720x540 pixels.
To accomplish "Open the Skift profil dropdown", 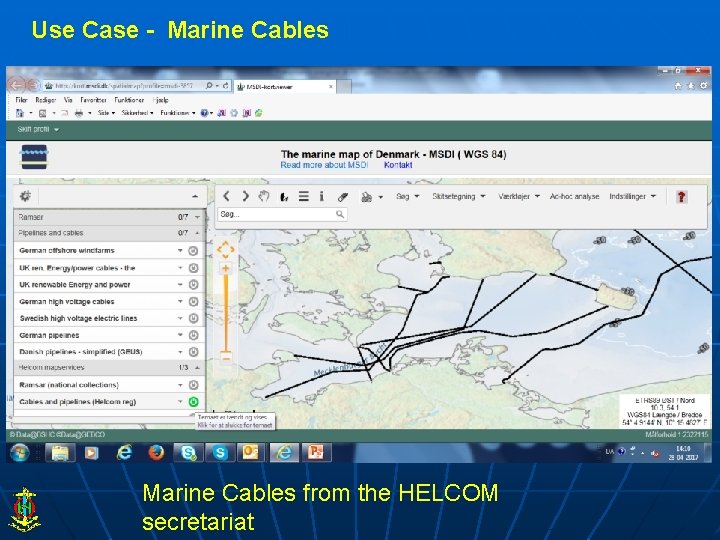I will point(38,129).
